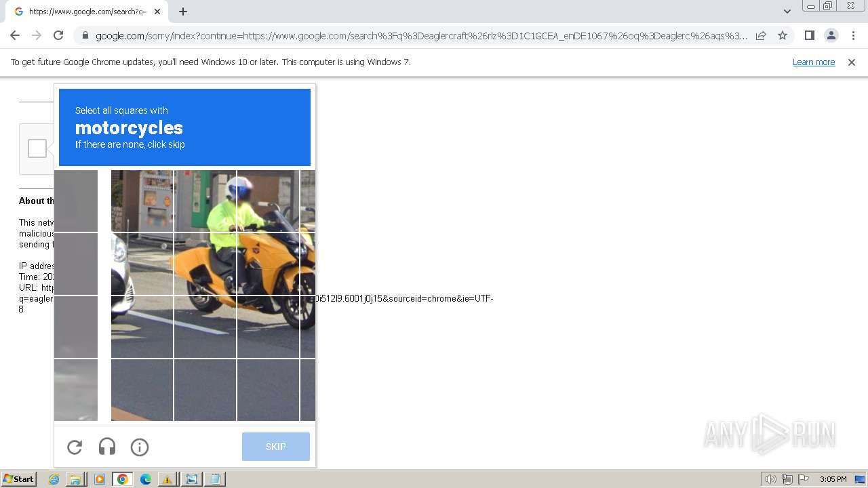Open the notepad-like taskbar app

215,479
